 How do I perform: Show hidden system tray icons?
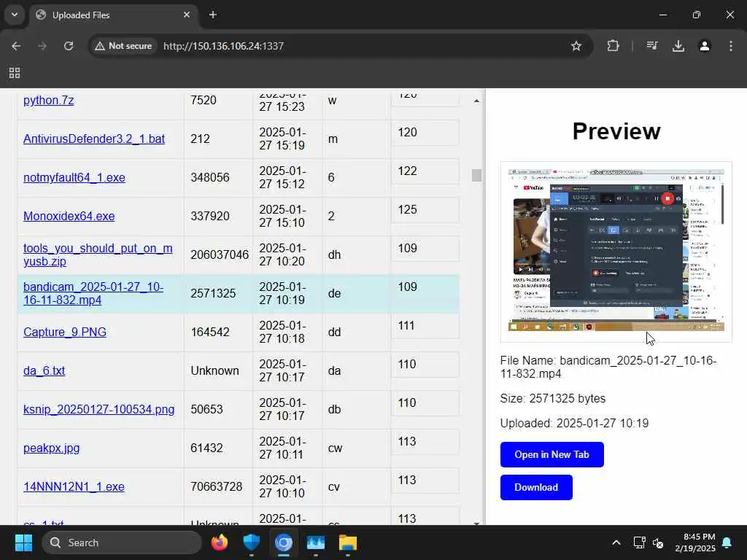616,542
